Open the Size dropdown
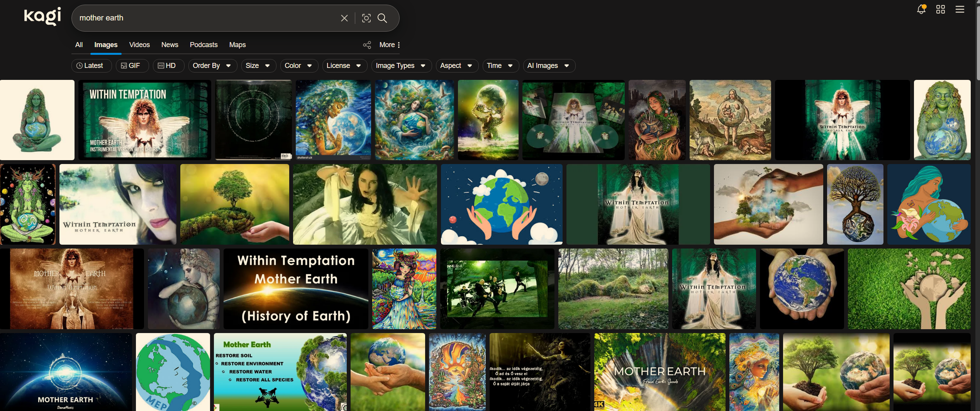980x411 pixels. [x=258, y=66]
